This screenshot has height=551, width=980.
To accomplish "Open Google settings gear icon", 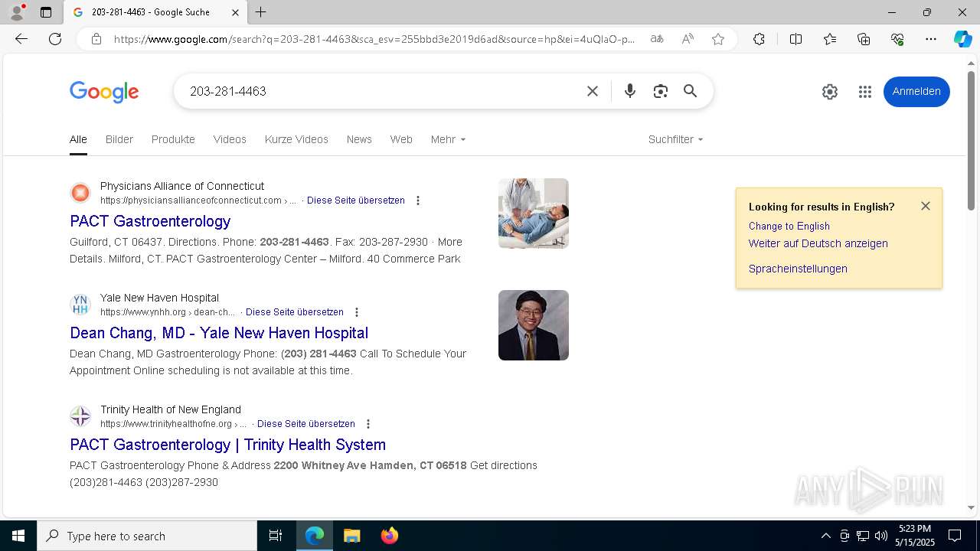I will coord(830,92).
